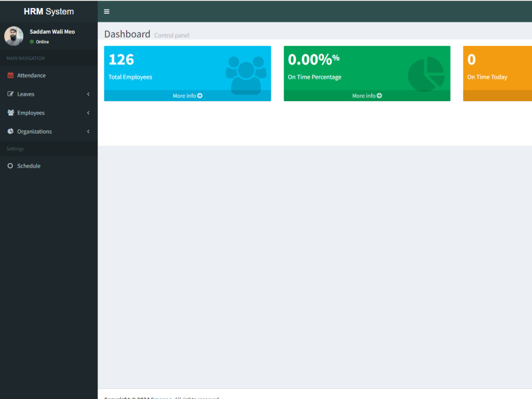Expand the Organizations submenu chevron
This screenshot has height=399, width=532.
(88, 131)
